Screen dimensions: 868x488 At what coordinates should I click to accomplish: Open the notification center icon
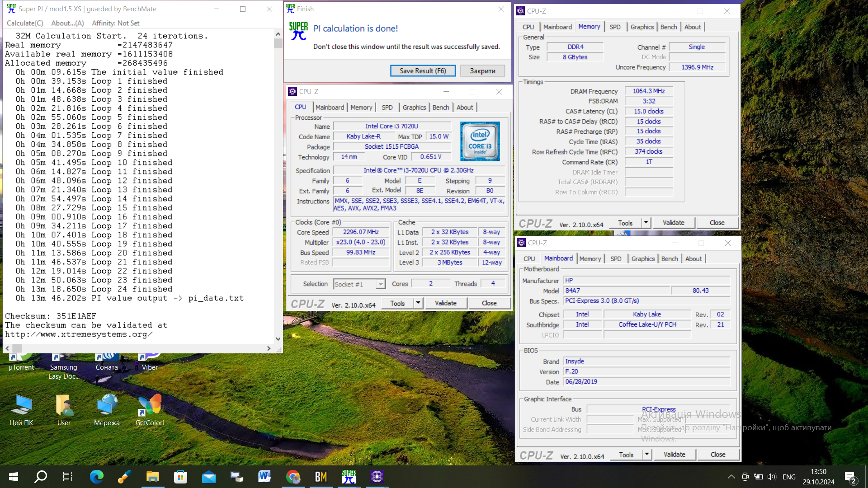click(x=850, y=477)
